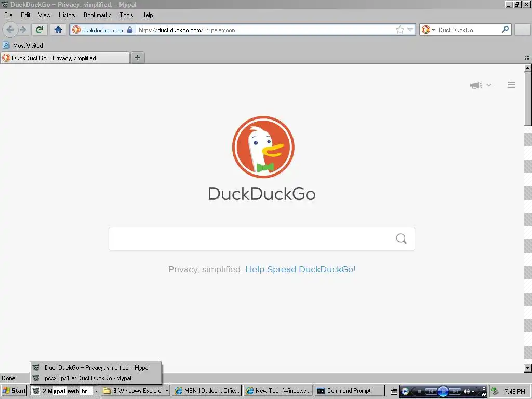Click the media toolbar up-down toggle arrows
Image resolution: width=532 pixels, height=399 pixels.
click(484, 389)
